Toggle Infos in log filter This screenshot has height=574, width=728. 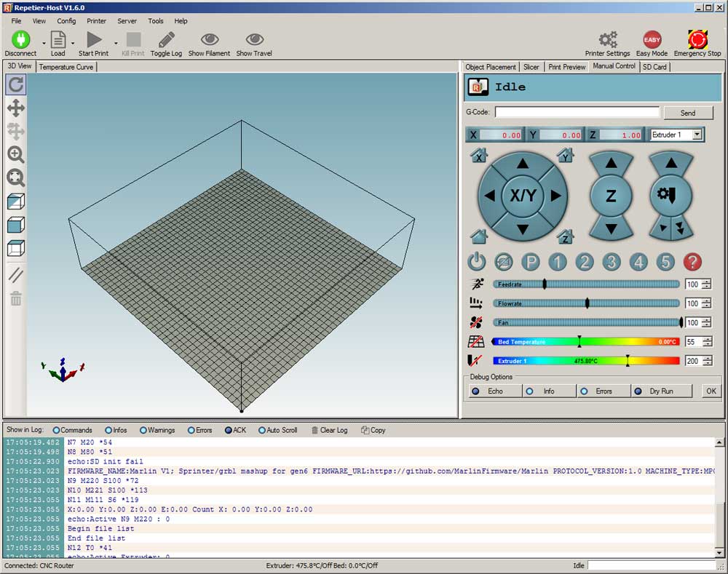[116, 430]
